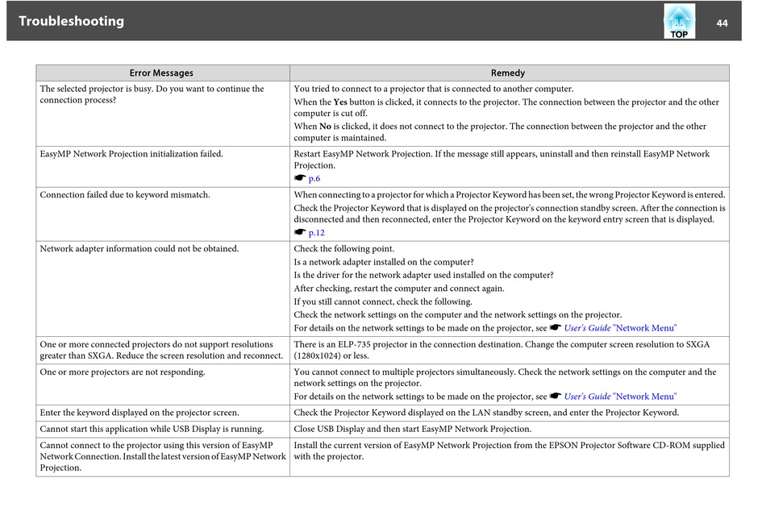Select the "Error Messages" column header
Image resolution: width=766 pixels, height=532 pixels.
[x=161, y=73]
